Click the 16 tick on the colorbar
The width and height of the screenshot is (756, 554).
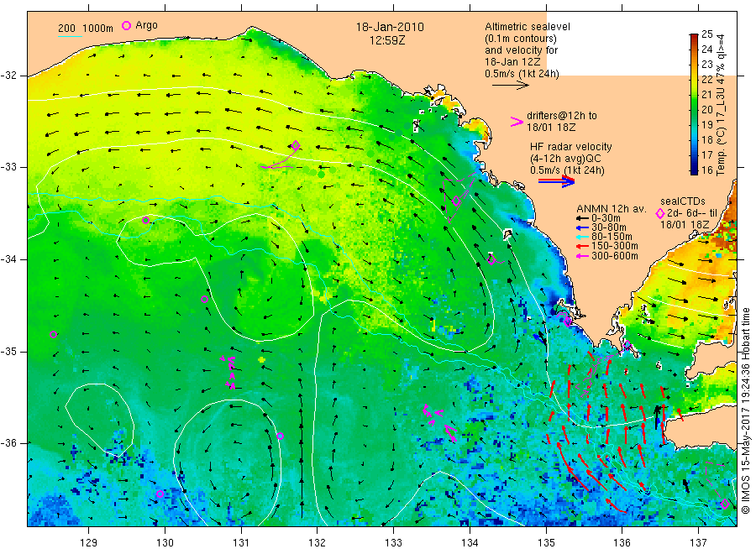[x=706, y=170]
